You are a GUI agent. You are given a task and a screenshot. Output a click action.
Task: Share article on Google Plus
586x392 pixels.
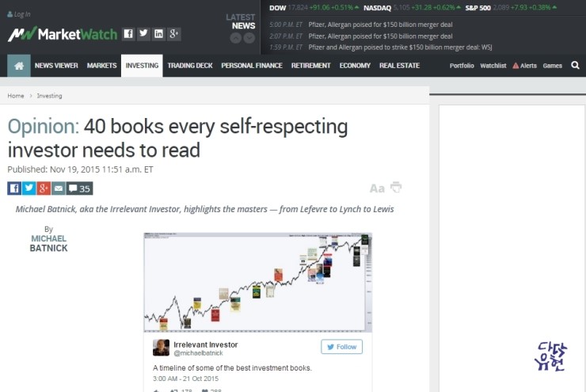44,188
